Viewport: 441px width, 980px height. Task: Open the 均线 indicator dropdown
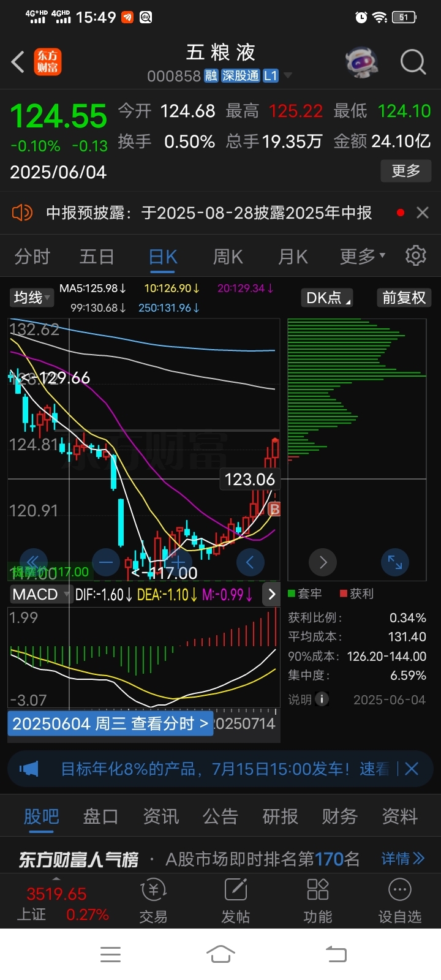(x=32, y=298)
